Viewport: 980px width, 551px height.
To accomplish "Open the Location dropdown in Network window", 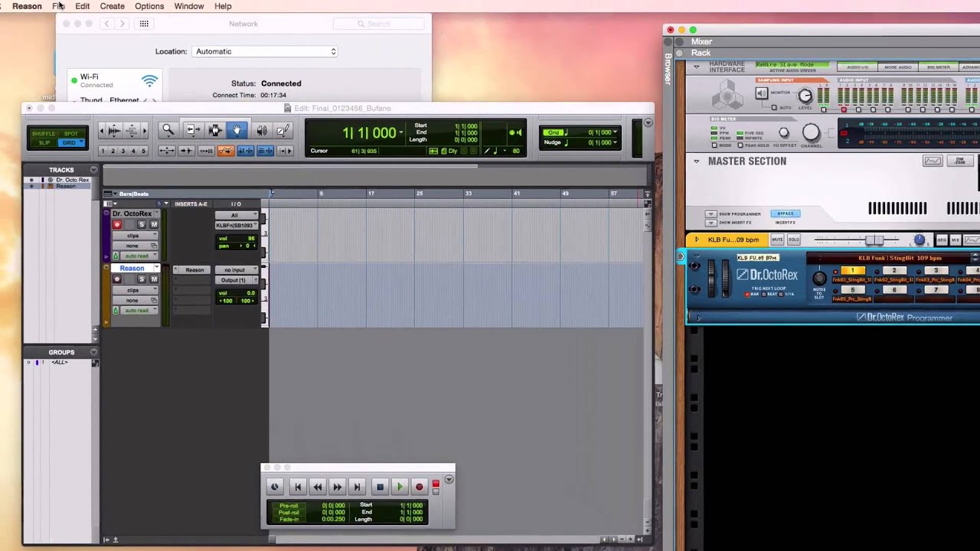I will pyautogui.click(x=266, y=51).
